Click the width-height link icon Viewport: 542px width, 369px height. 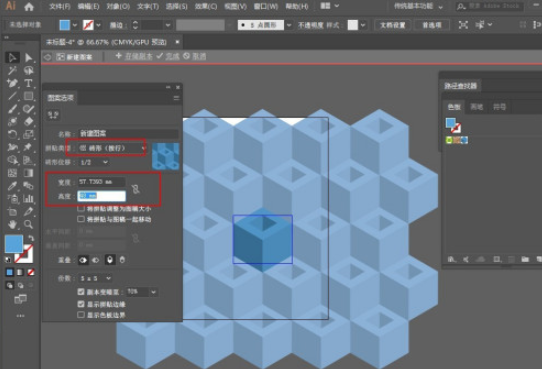tap(136, 189)
